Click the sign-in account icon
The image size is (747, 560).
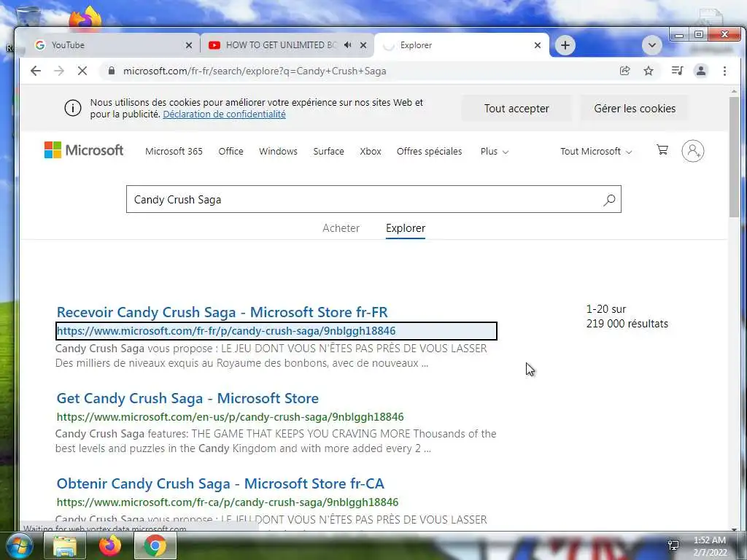693,151
